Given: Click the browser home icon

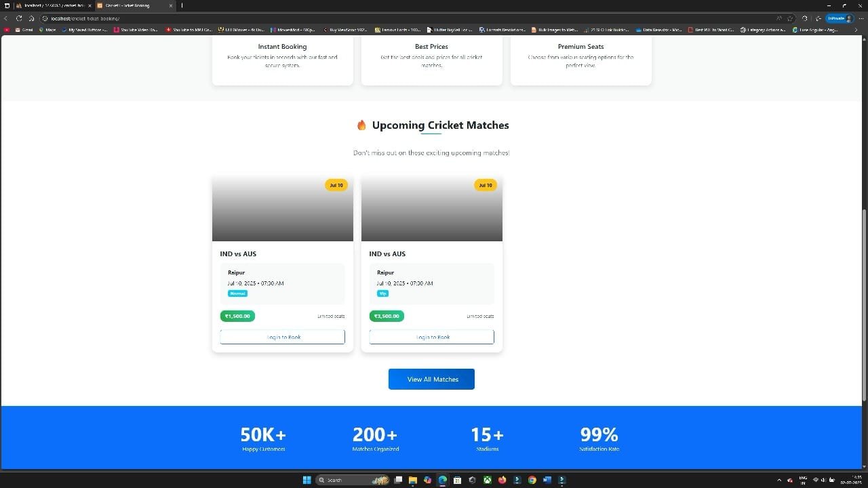Looking at the screenshot, I should [x=31, y=18].
